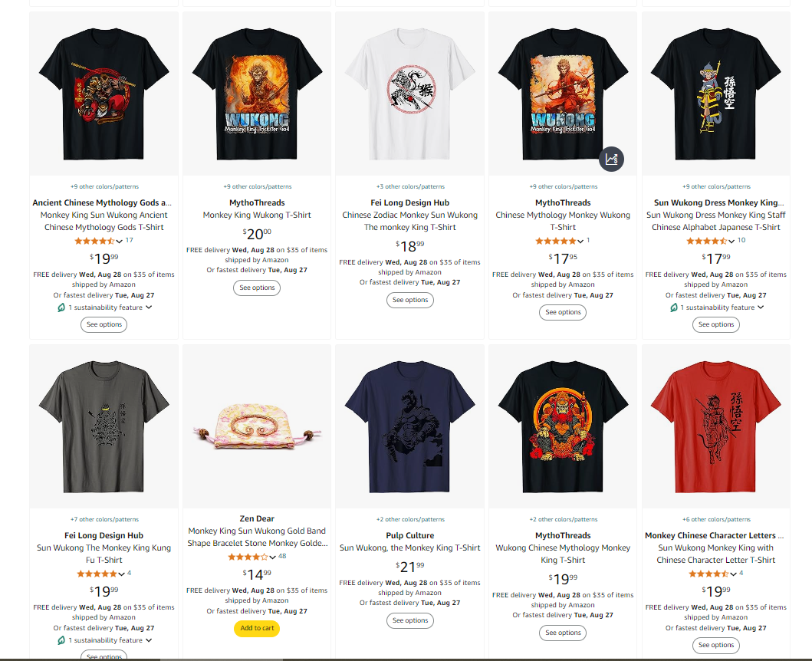812x661 pixels.
Task: See options for Pulp Culture Sun Wukong shirt
Action: [410, 620]
